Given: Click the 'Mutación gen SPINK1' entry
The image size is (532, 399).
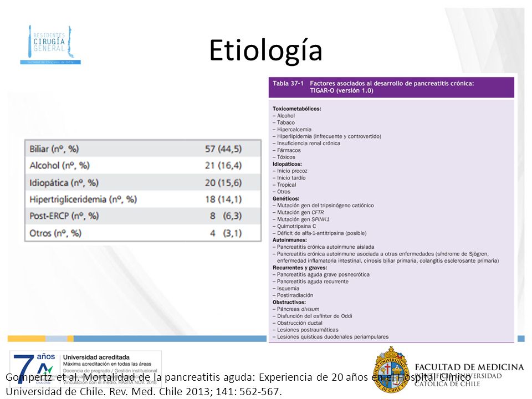Looking at the screenshot, I should tap(301, 219).
